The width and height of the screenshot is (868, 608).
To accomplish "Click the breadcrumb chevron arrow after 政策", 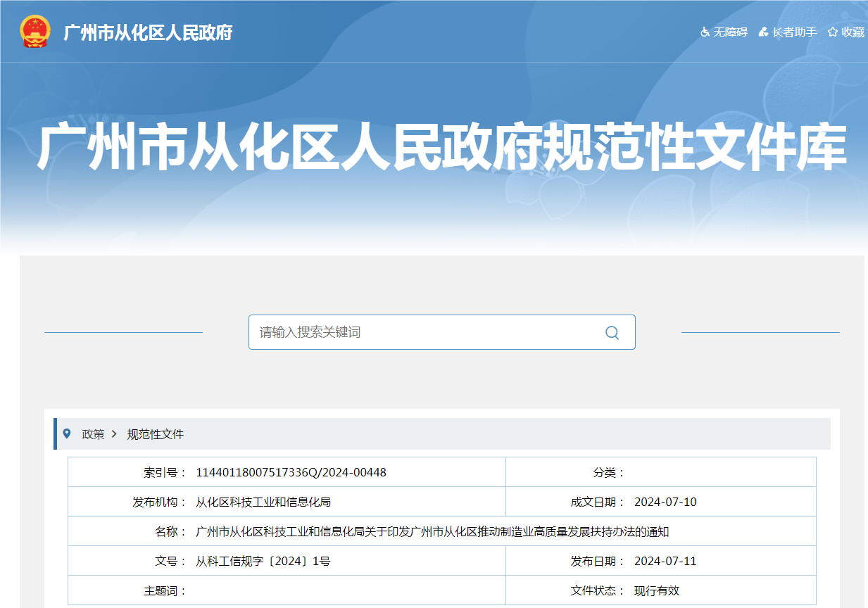I will click(x=114, y=434).
